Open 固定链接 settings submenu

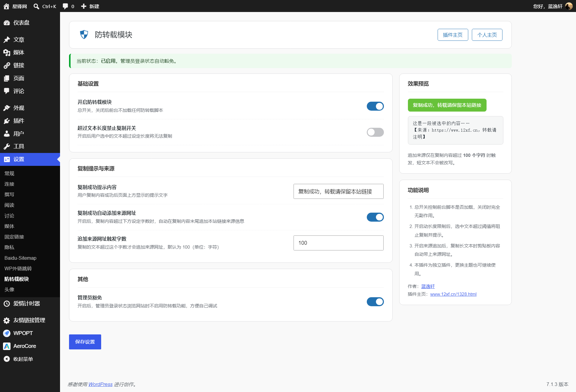(14, 237)
